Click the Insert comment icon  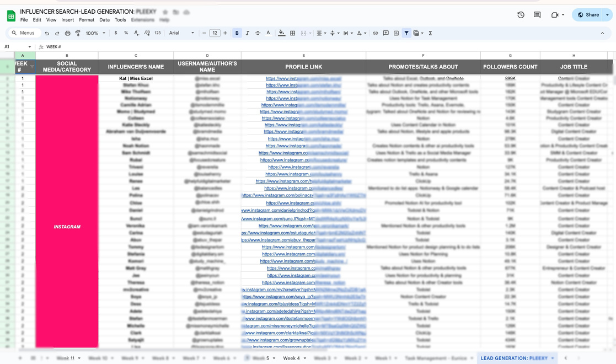coord(386,34)
